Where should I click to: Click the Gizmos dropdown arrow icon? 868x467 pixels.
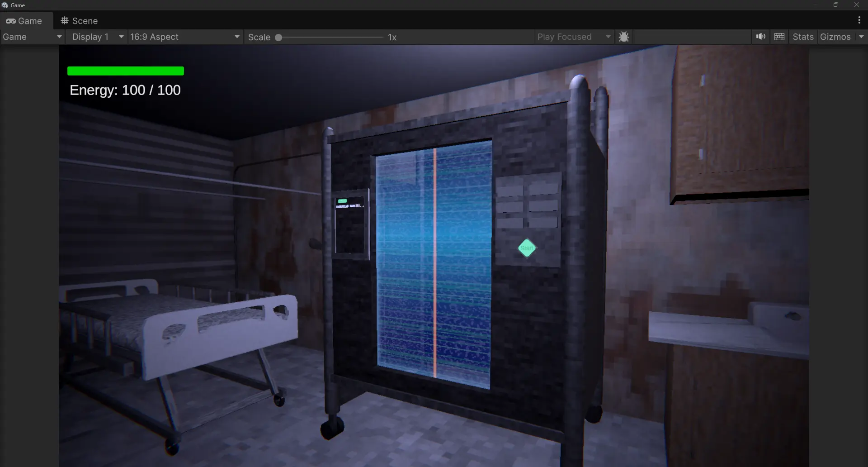tap(860, 37)
